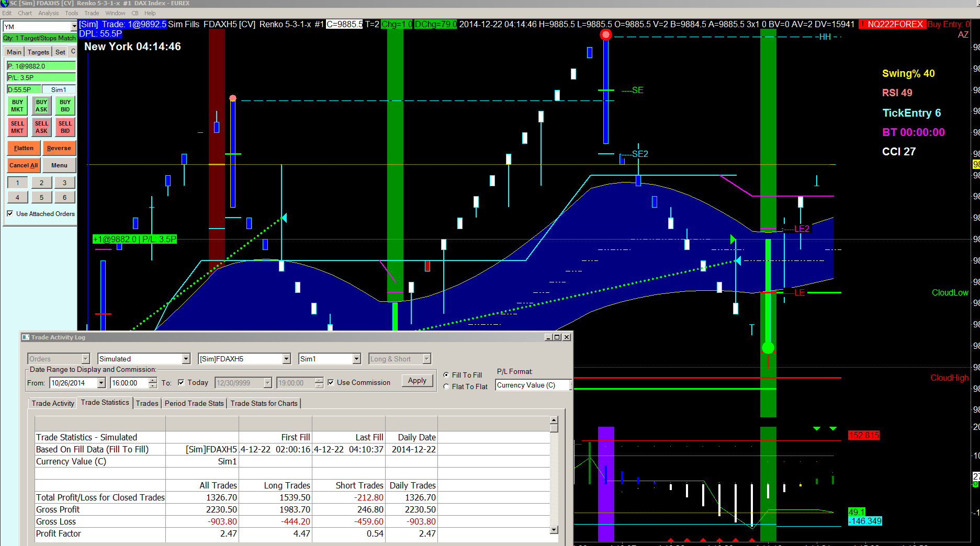
Task: Reverse the current position
Action: [59, 148]
